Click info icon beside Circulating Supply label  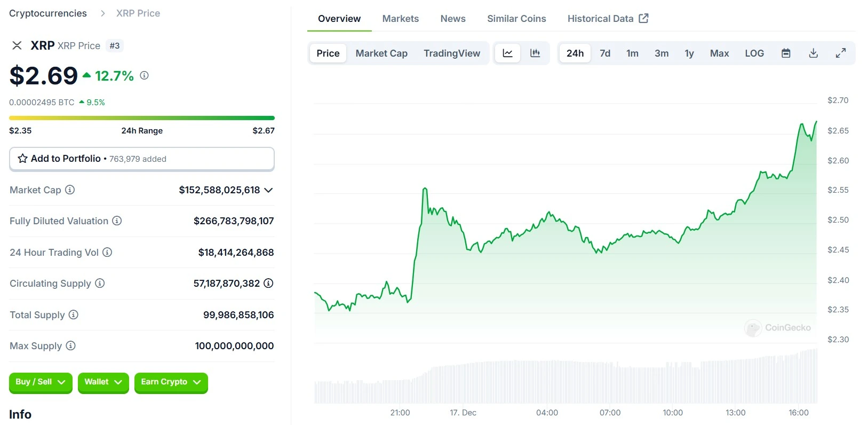100,283
